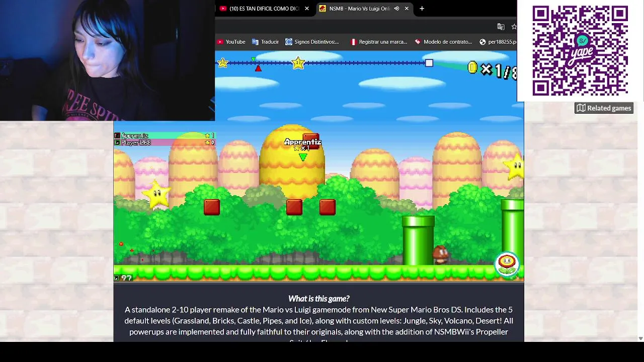
Task: Click the white square at track end
Action: (429, 63)
